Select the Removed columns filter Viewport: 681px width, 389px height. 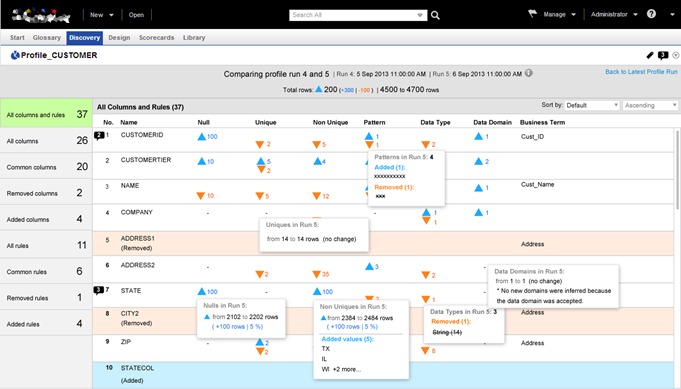coord(46,193)
